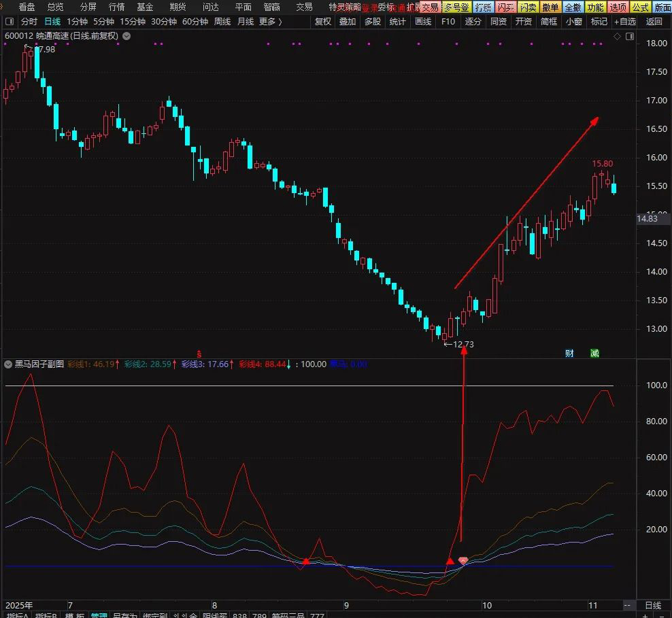Open the 日线 period selector at bottom right
The height and width of the screenshot is (618, 672).
652,605
